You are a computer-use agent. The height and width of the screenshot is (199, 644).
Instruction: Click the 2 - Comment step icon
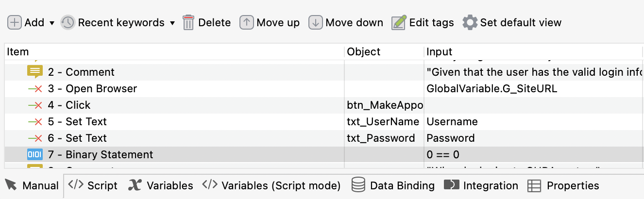pyautogui.click(x=35, y=72)
